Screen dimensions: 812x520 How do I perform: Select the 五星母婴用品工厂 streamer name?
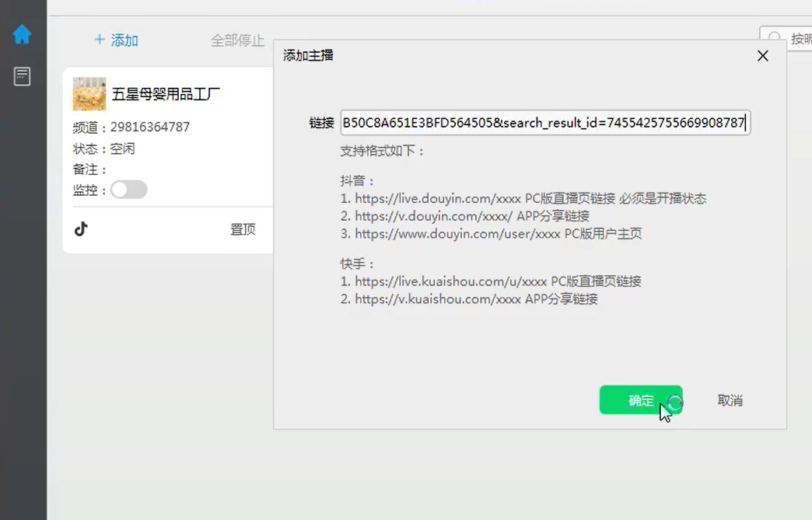coord(166,94)
